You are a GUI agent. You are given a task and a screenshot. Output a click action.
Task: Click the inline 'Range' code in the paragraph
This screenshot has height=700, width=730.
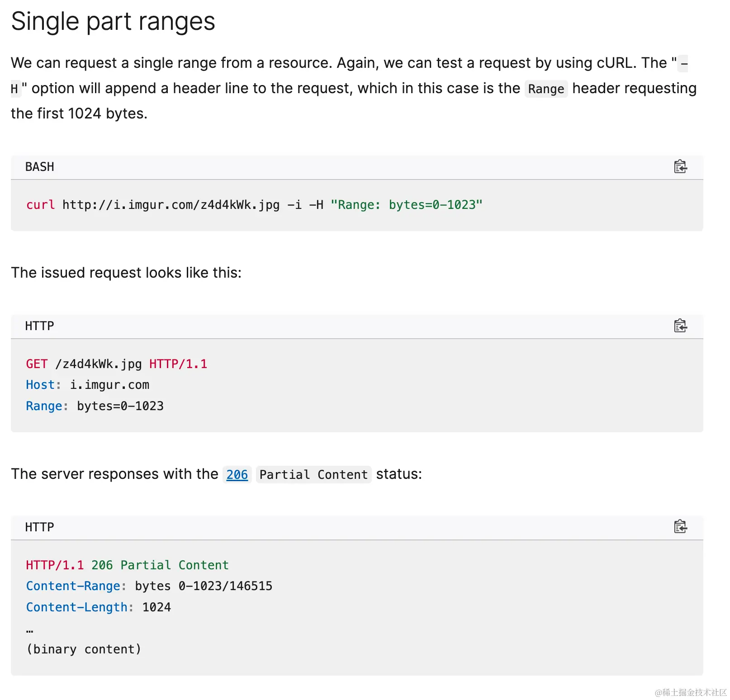click(x=546, y=89)
